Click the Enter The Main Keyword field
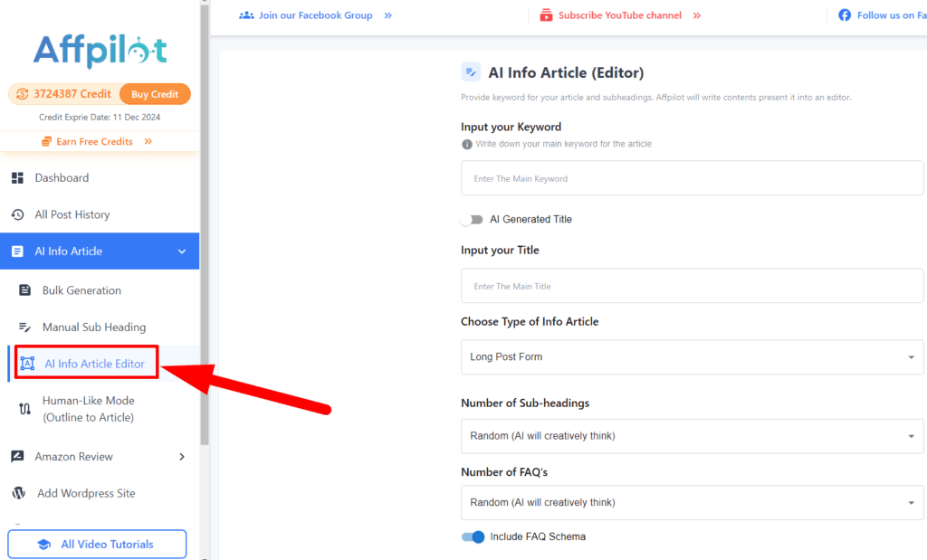The height and width of the screenshot is (560, 927). [692, 179]
